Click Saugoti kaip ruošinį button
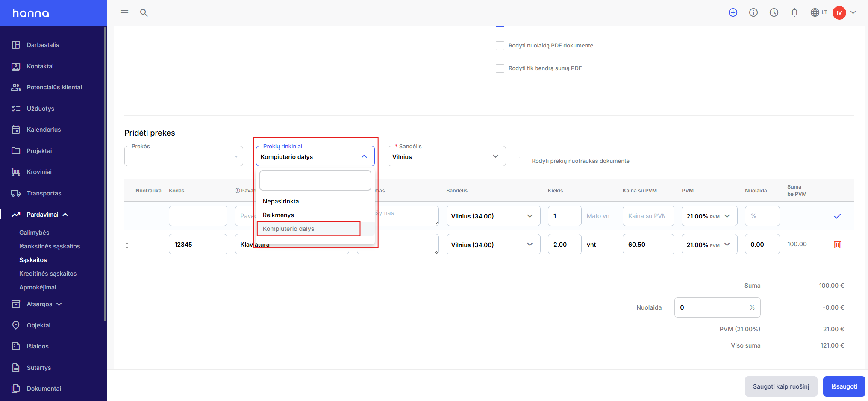The width and height of the screenshot is (868, 401). [781, 386]
